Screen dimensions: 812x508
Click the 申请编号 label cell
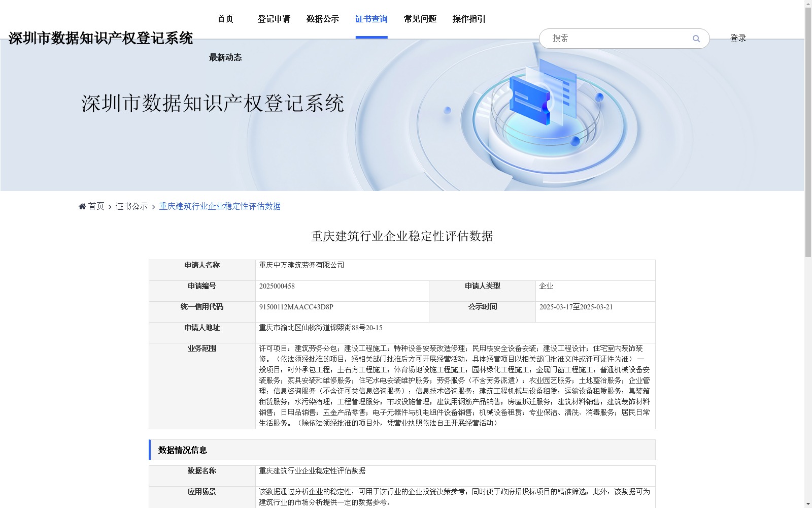click(202, 291)
